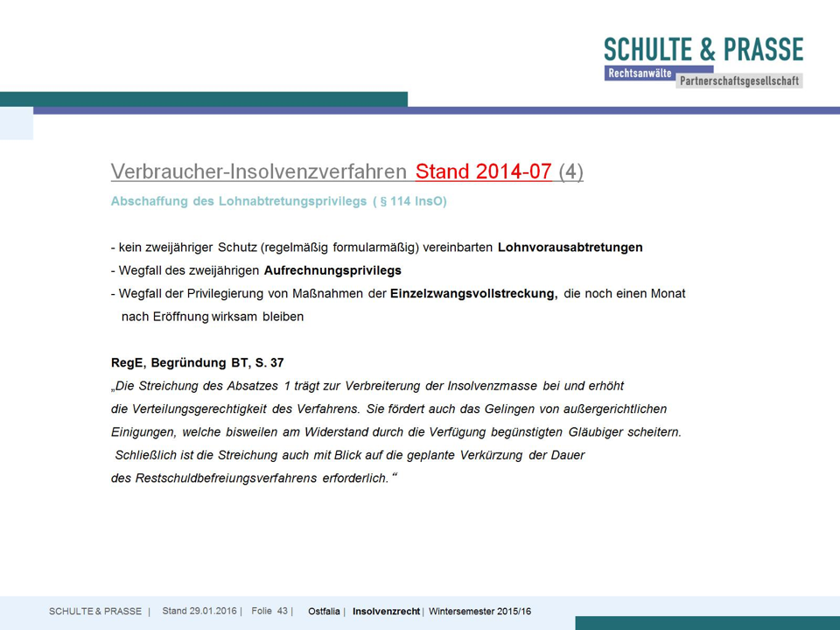
Task: Select the red Stand 2014-07 text
Action: coord(483,171)
